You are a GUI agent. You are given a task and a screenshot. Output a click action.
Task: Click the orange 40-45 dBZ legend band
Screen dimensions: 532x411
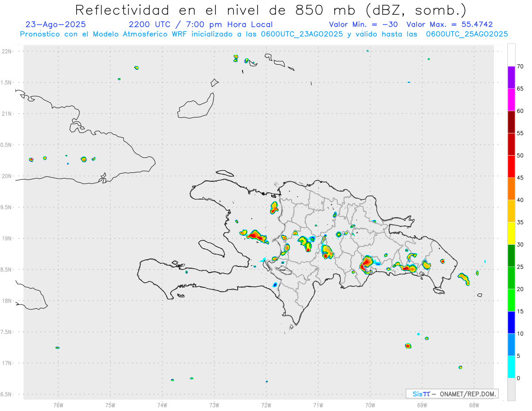coord(511,189)
